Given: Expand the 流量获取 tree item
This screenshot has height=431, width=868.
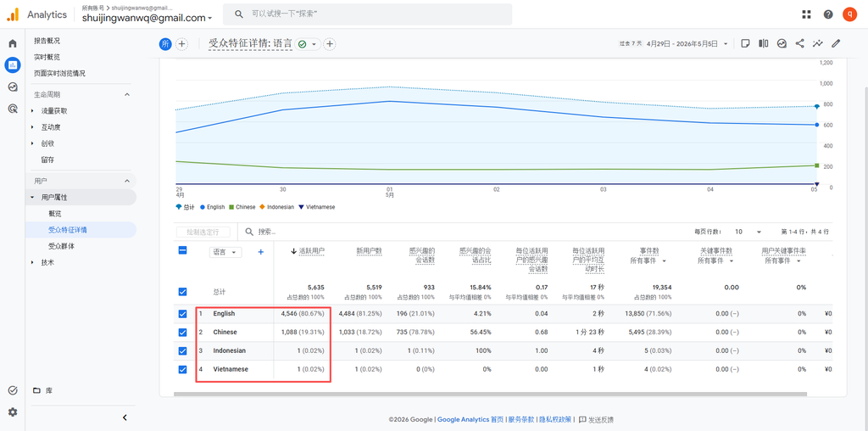Looking at the screenshot, I should click(33, 111).
